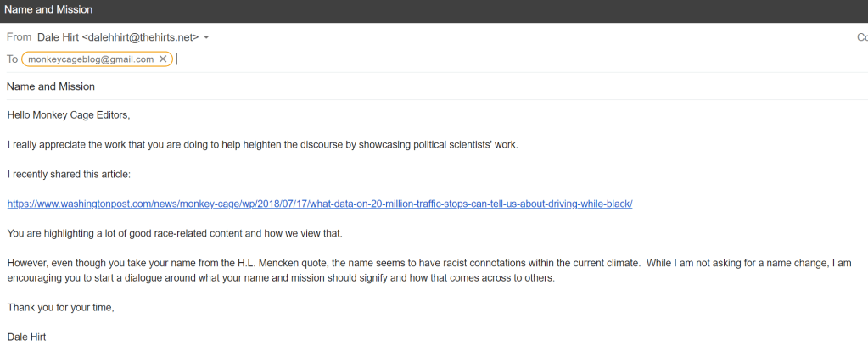The height and width of the screenshot is (357, 868).
Task: Click the dark compose window title bar
Action: [x=424, y=10]
